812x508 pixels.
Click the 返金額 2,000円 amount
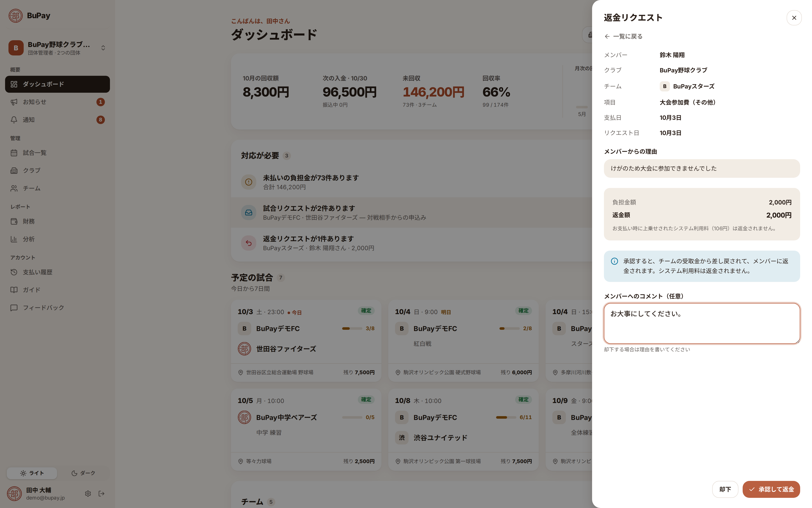coord(779,215)
